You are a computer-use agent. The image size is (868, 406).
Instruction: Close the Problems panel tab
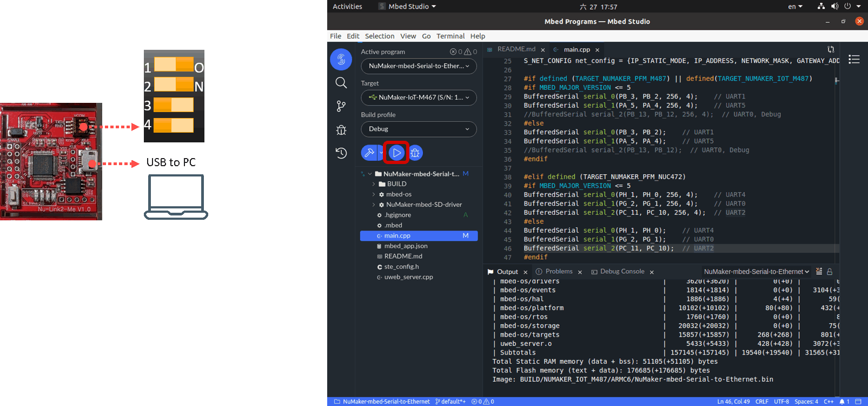580,272
